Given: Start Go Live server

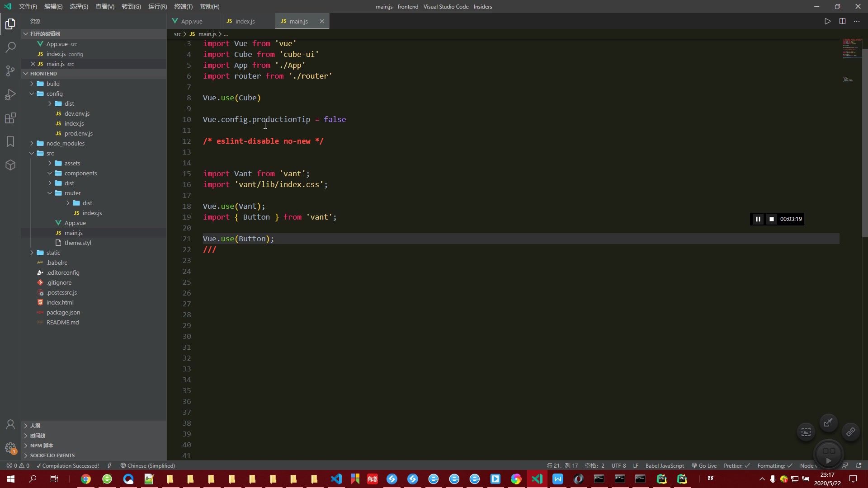Looking at the screenshot, I should (x=704, y=466).
